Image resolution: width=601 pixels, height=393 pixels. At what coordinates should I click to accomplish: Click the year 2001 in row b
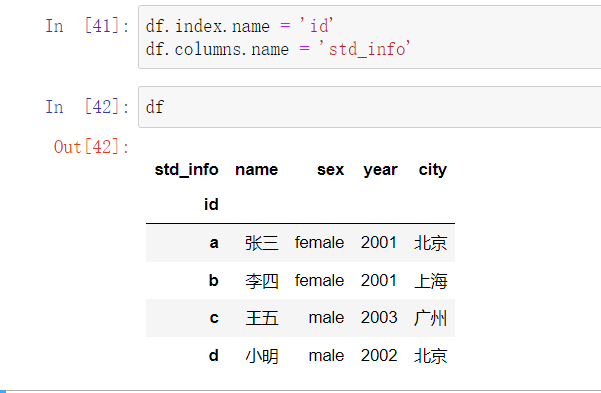coord(379,280)
